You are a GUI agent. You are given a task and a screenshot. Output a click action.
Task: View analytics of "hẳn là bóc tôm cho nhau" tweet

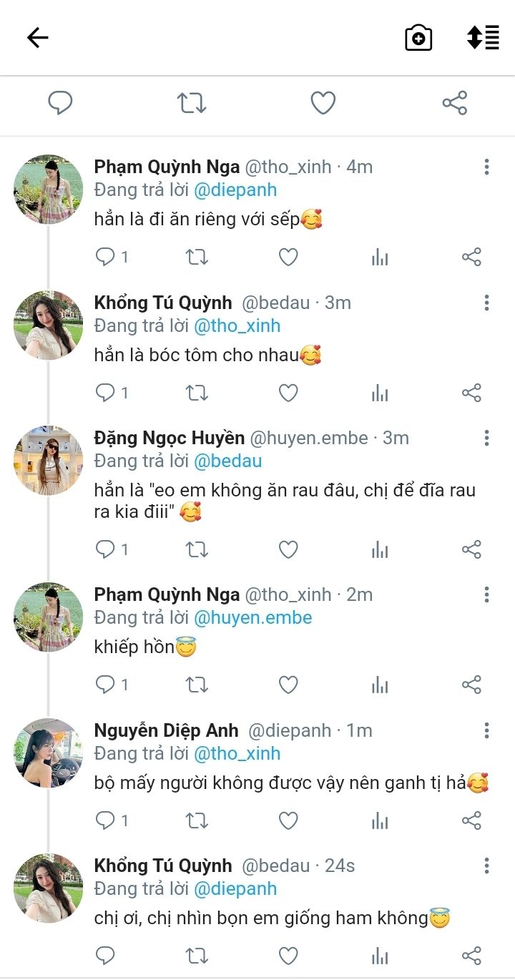click(380, 393)
